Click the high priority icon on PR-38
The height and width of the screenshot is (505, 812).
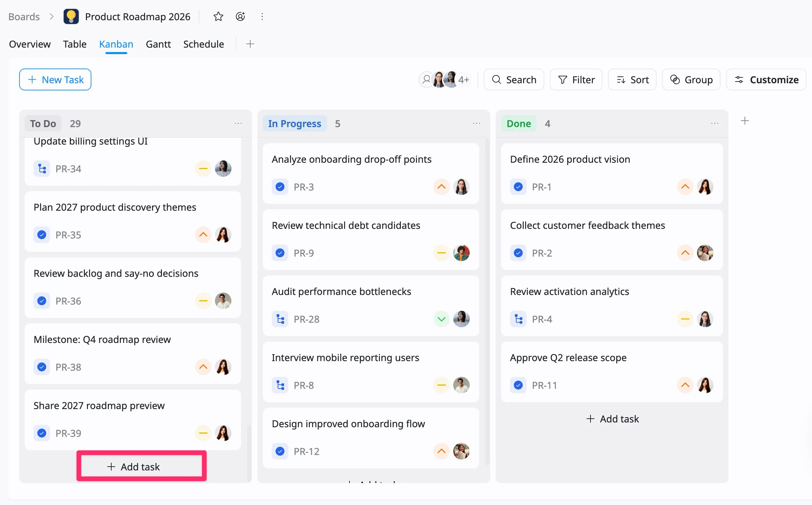[203, 367]
